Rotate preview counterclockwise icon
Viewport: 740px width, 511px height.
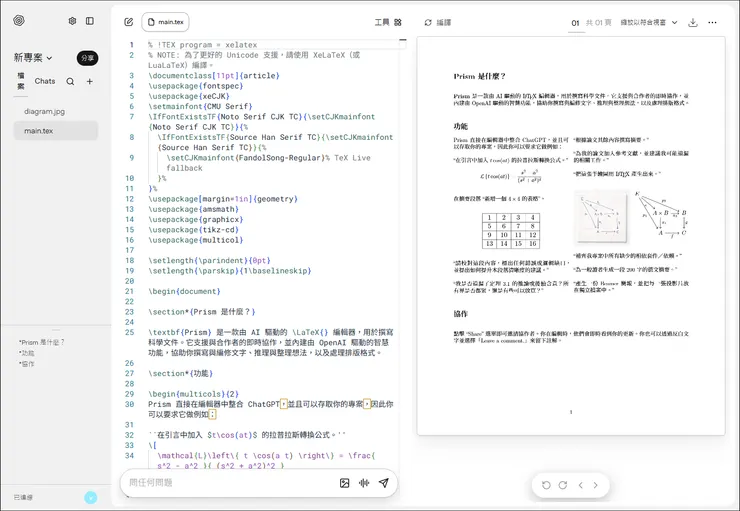[546, 485]
